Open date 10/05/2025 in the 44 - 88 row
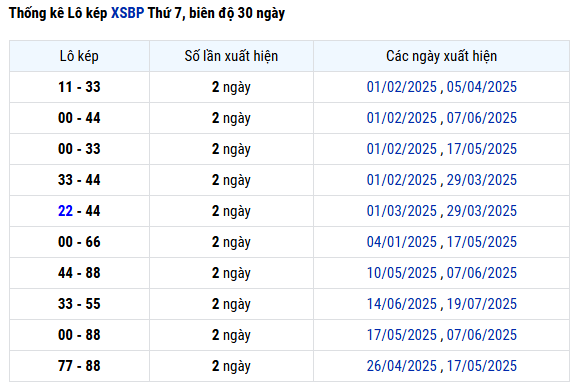575x388 pixels. [x=402, y=273]
